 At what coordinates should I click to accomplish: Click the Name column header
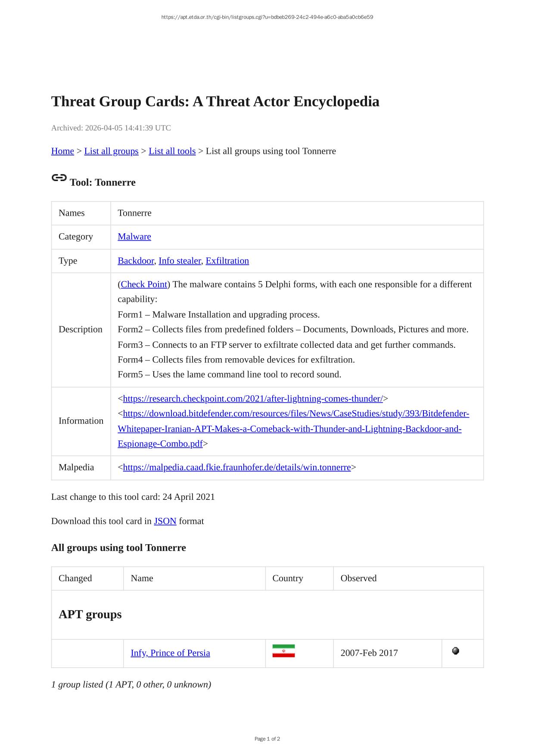click(142, 578)
